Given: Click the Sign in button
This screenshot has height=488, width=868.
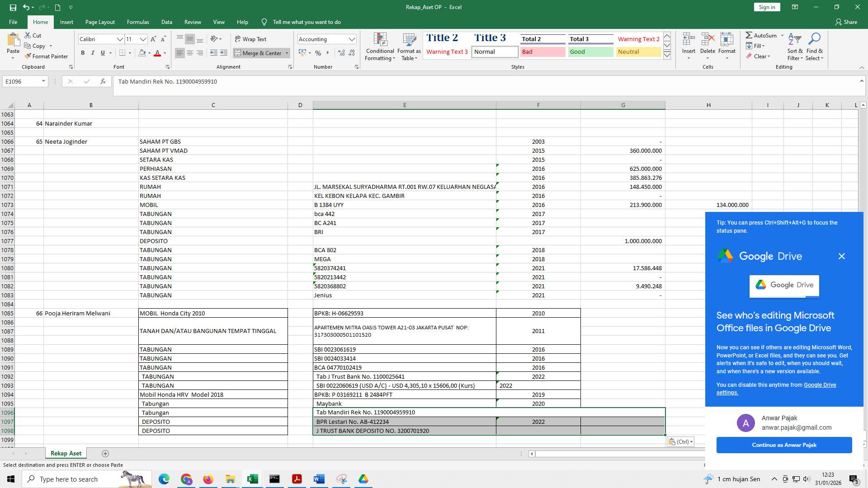Looking at the screenshot, I should (x=766, y=7).
